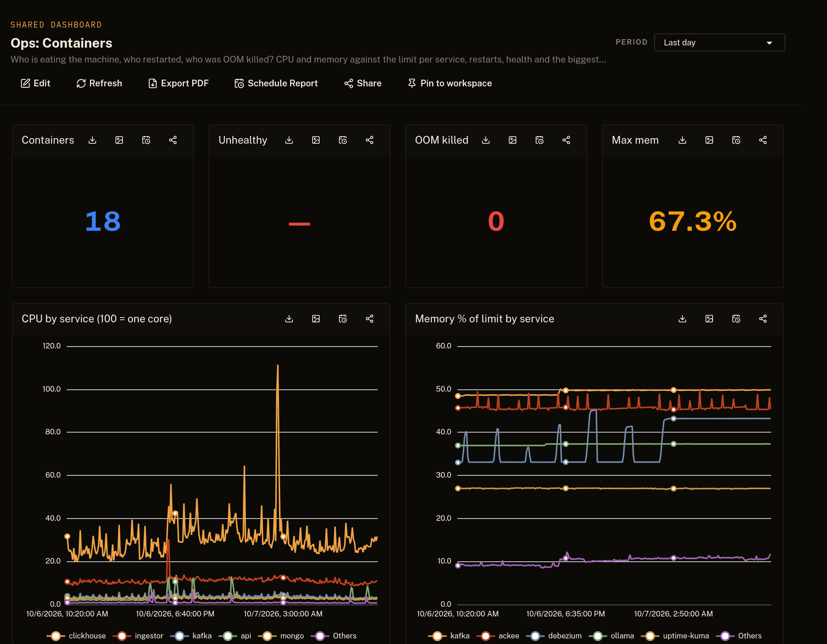Toggle clickhouse series in CPU legend
The height and width of the screenshot is (644, 827).
click(76, 636)
